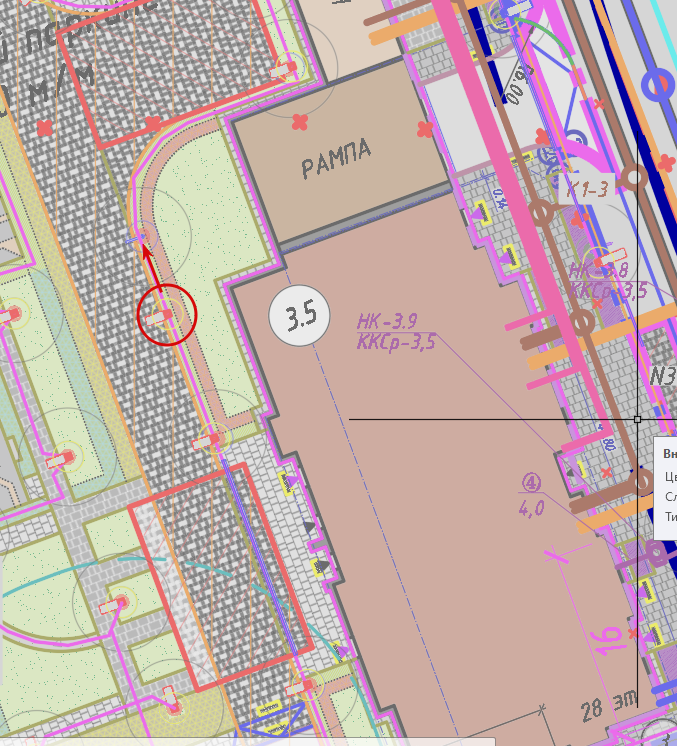Select the 28 эт building label

tap(609, 705)
